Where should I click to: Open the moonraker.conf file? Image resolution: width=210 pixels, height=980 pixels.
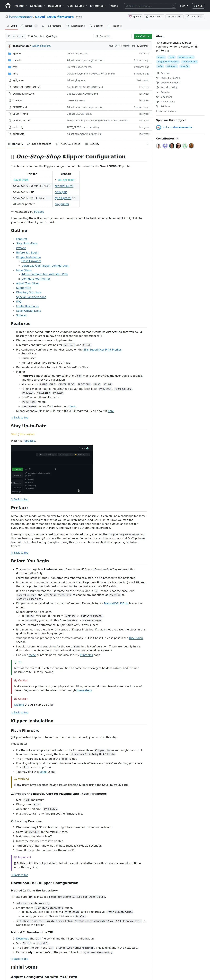click(21, 121)
